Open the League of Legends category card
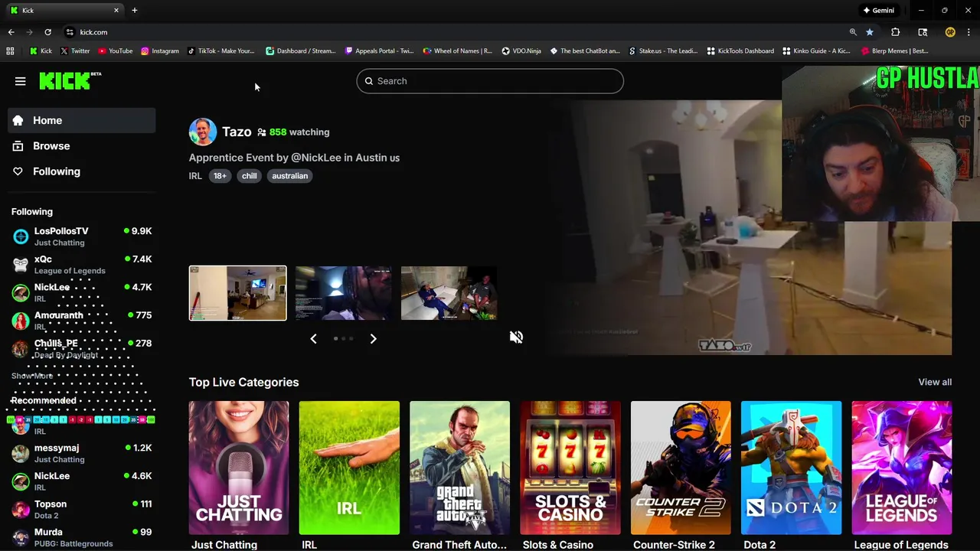Image resolution: width=980 pixels, height=551 pixels. pyautogui.click(x=902, y=468)
